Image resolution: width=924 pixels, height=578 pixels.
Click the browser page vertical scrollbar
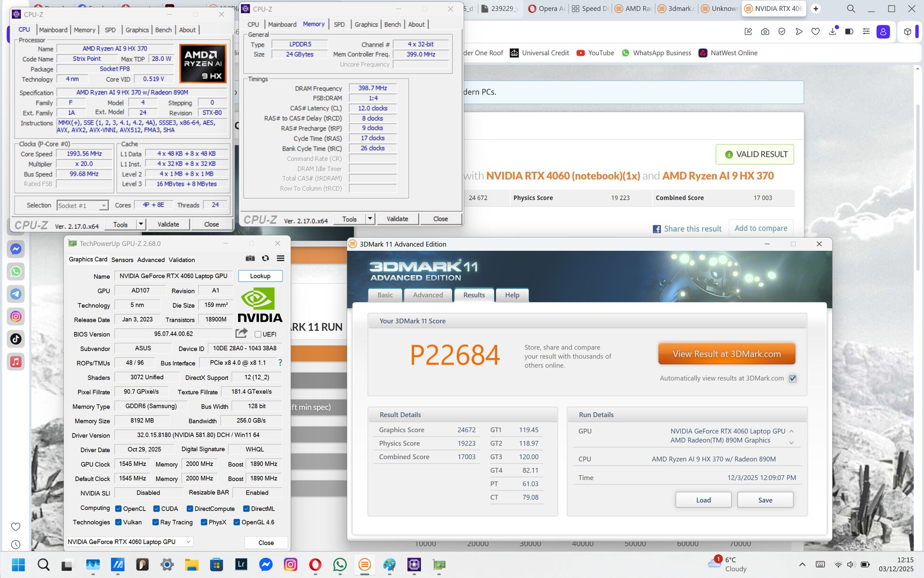coord(917,188)
